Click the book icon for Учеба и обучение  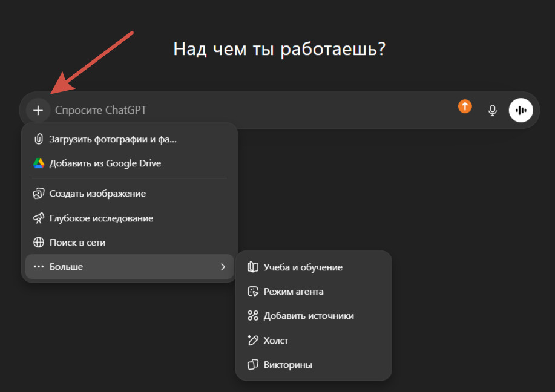pos(253,267)
